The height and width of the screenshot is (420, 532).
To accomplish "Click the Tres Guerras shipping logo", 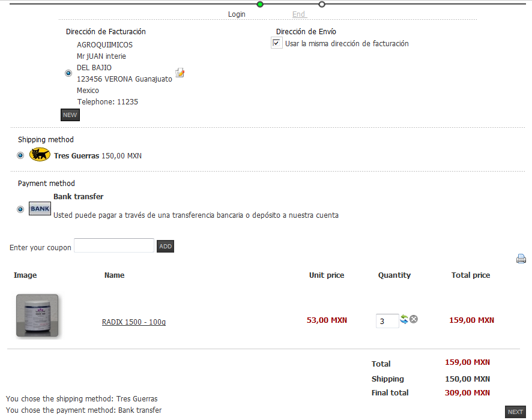I will [40, 155].
